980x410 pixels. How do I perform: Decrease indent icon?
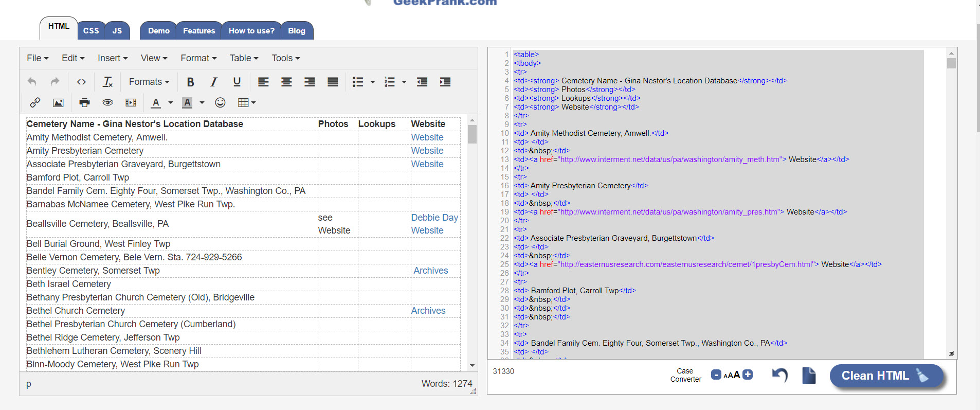pos(422,82)
